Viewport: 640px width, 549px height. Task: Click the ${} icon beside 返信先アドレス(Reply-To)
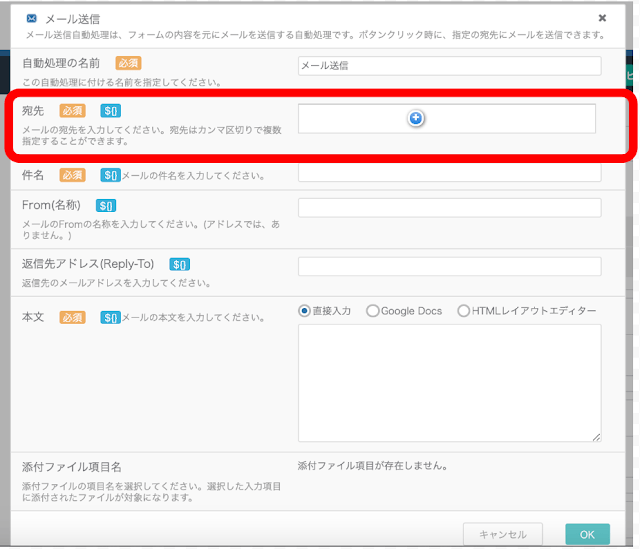(180, 264)
